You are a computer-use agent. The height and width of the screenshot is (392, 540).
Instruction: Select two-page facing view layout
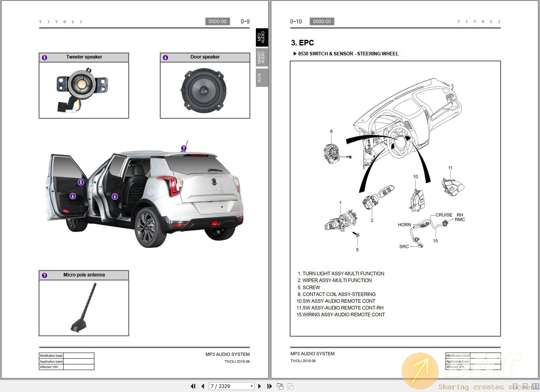536,386
